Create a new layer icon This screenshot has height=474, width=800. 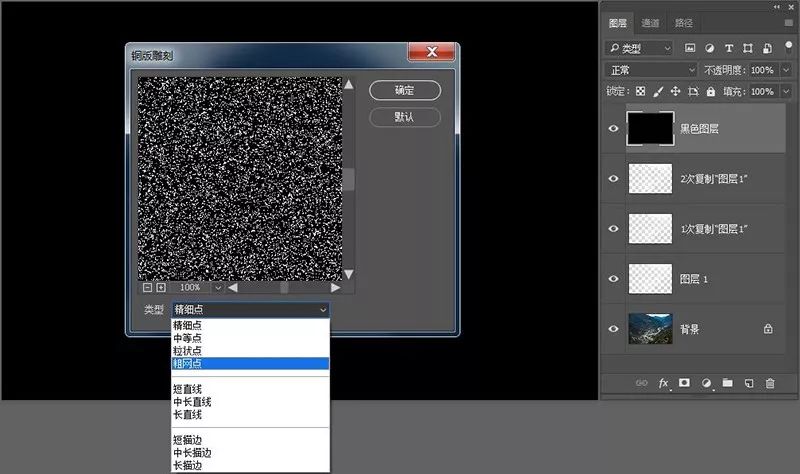tap(748, 383)
